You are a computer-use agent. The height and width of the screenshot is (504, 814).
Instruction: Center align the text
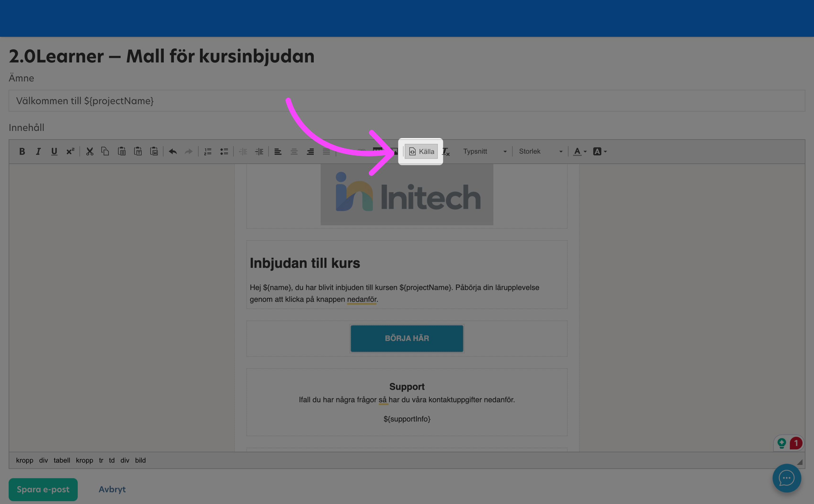(x=294, y=151)
